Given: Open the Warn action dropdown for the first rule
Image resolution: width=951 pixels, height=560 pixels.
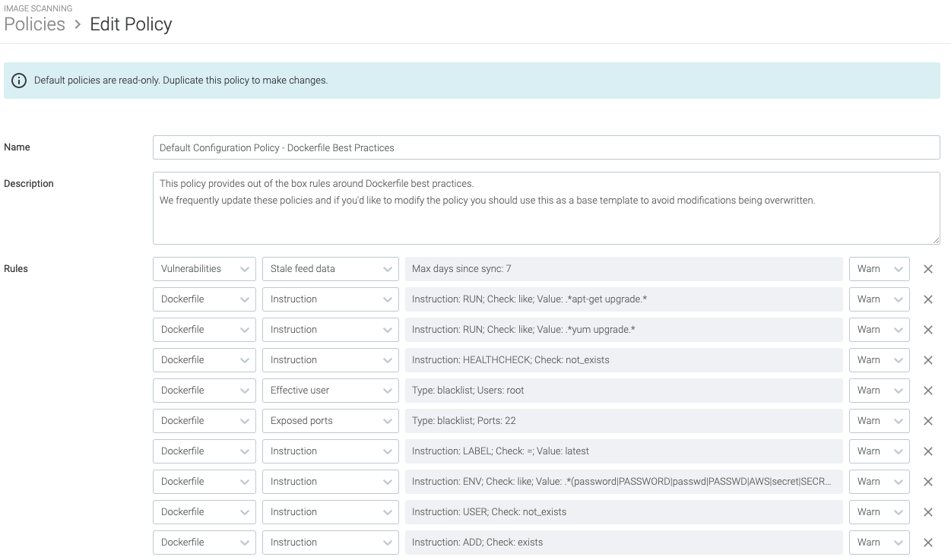Looking at the screenshot, I should pos(879,268).
